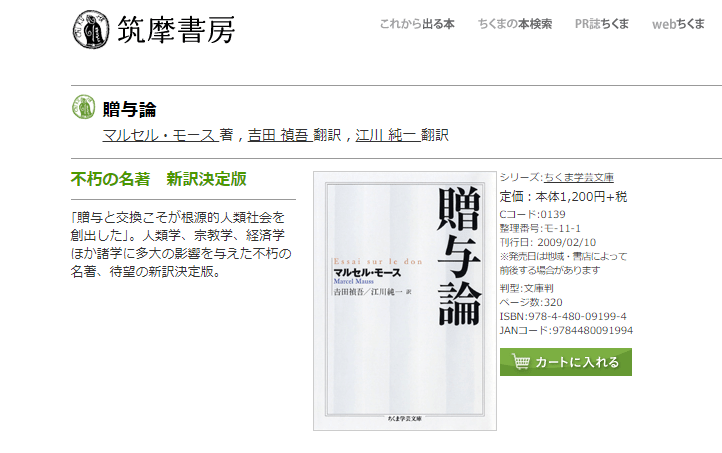Click author link マルセル・モース
This screenshot has width=722, height=453.
click(160, 135)
